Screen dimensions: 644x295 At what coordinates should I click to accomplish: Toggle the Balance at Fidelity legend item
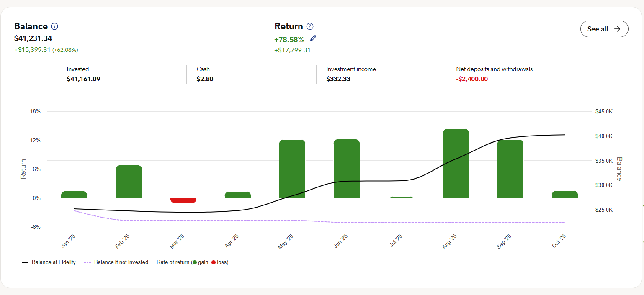coord(49,262)
